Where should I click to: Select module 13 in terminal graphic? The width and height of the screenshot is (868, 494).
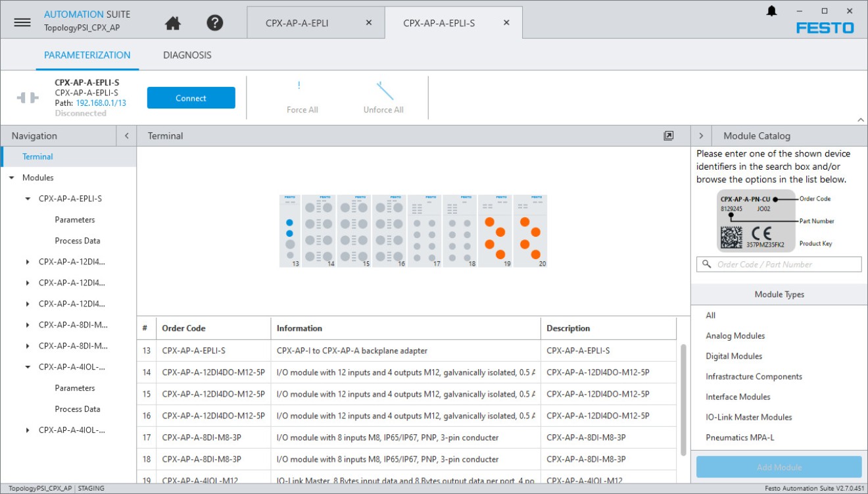pos(290,231)
